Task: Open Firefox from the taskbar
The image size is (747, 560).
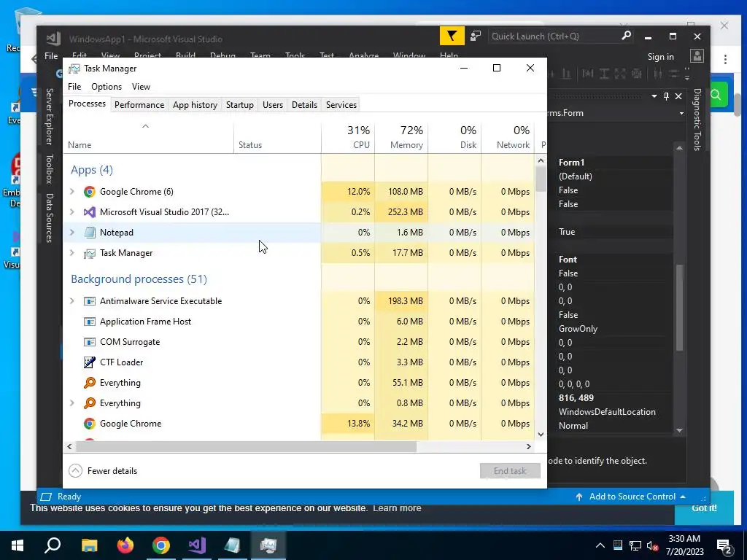Action: 125,545
